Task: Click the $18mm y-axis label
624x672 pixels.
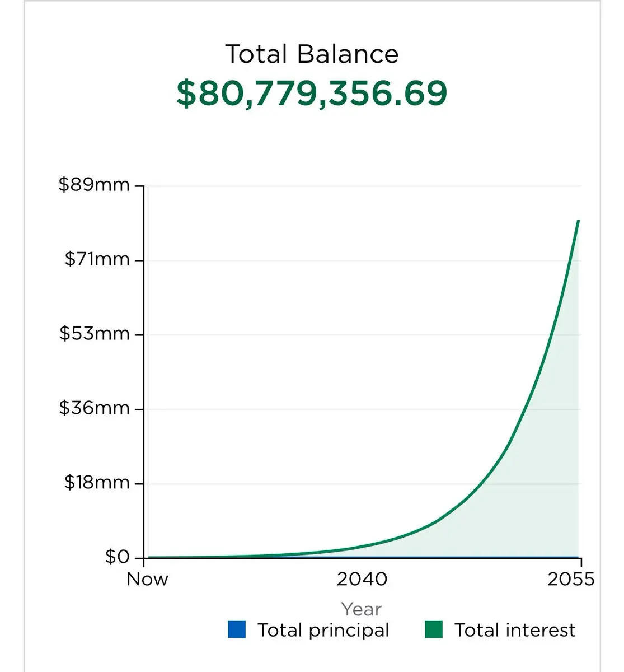Action: click(97, 482)
